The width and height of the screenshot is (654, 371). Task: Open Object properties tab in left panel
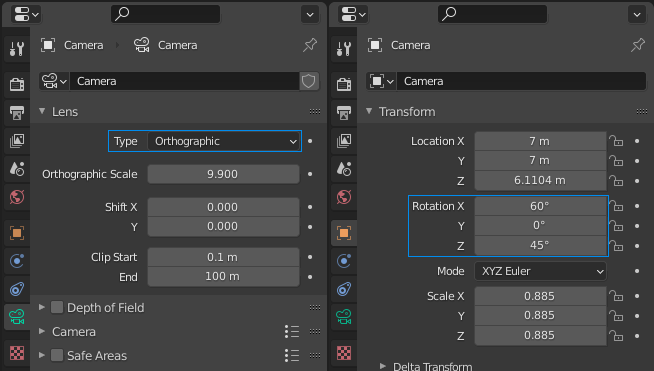(17, 233)
